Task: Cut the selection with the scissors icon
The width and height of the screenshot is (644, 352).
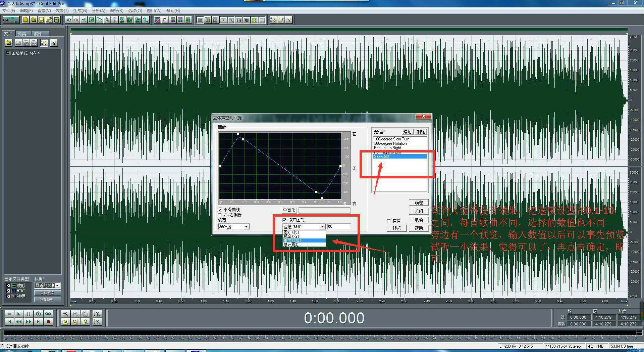Action: click(107, 20)
